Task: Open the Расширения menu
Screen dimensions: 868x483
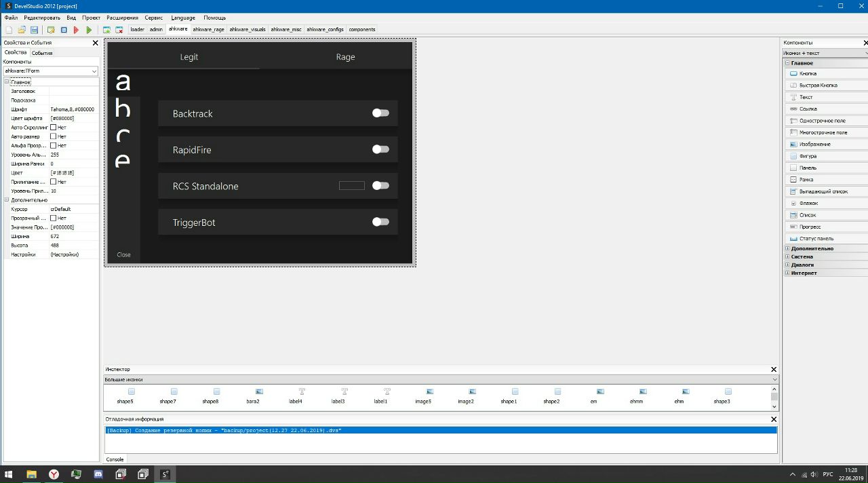Action: (x=122, y=18)
